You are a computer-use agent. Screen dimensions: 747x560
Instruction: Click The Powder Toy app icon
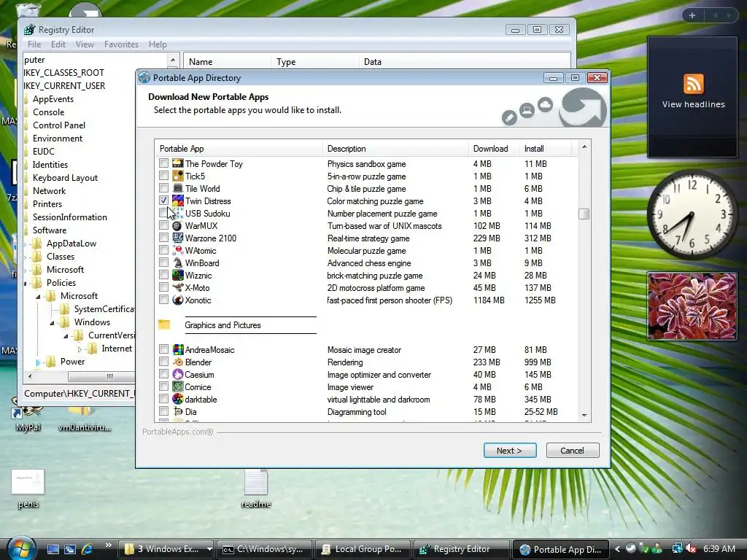(178, 163)
